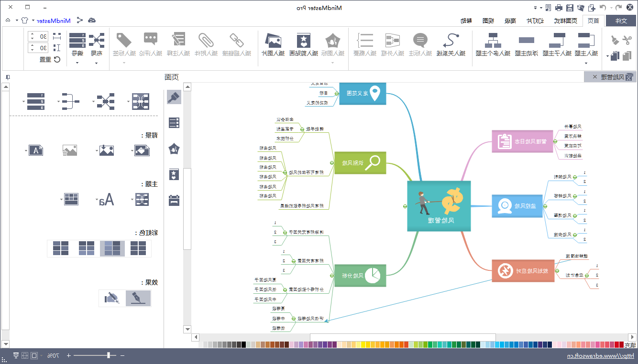Open the tree layout dropdown in side panel
Viewport: 638px width, 364px height.
point(58,101)
